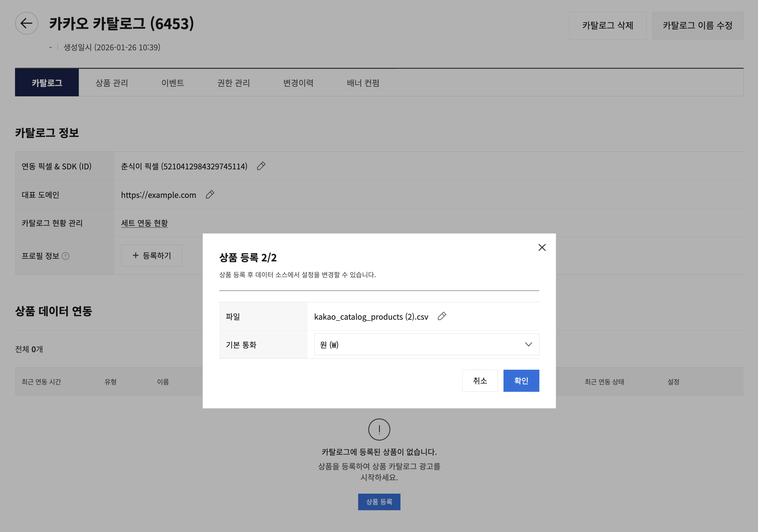Edit the csv file pencil icon
Viewport: 758px width, 532px height.
click(442, 316)
